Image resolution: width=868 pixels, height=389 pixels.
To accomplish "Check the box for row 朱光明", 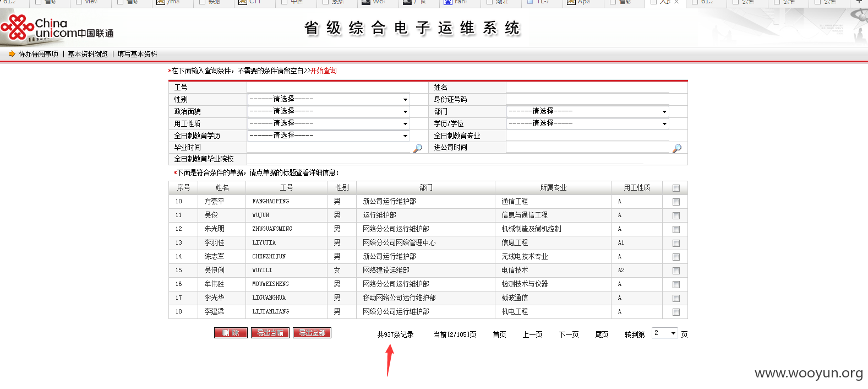I will point(676,229).
